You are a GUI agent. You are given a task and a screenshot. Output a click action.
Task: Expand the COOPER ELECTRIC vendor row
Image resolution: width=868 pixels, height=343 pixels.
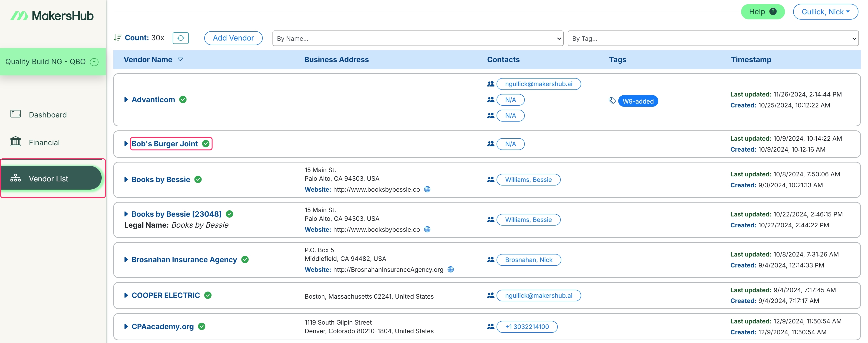tap(126, 295)
